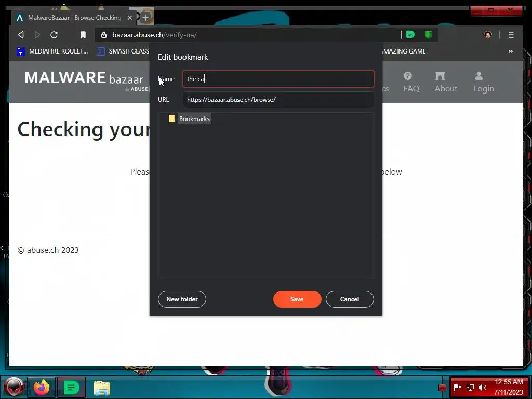The image size is (532, 399).
Task: Click the © abuse.ch 2023 footer text
Action: coord(48,250)
